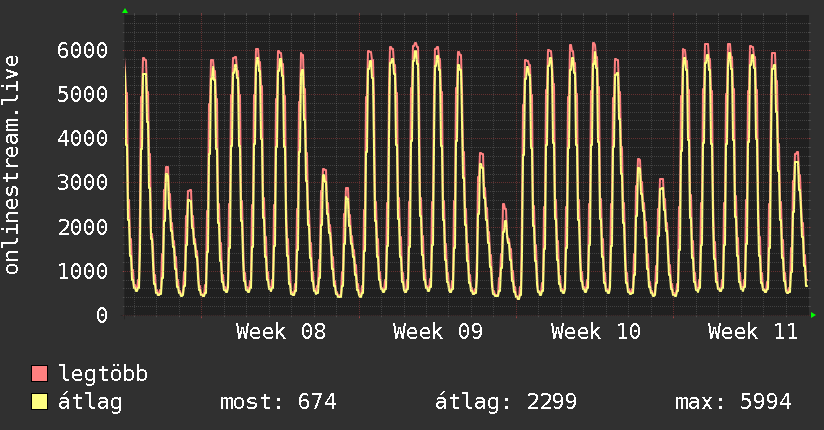Click the legtöbb legend label

click(103, 374)
